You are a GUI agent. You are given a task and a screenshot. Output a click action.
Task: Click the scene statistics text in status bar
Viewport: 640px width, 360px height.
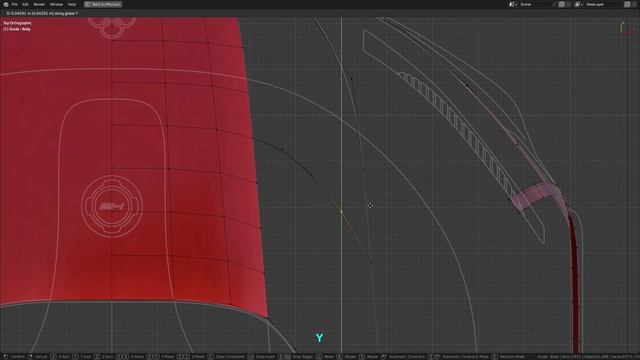[x=588, y=357]
